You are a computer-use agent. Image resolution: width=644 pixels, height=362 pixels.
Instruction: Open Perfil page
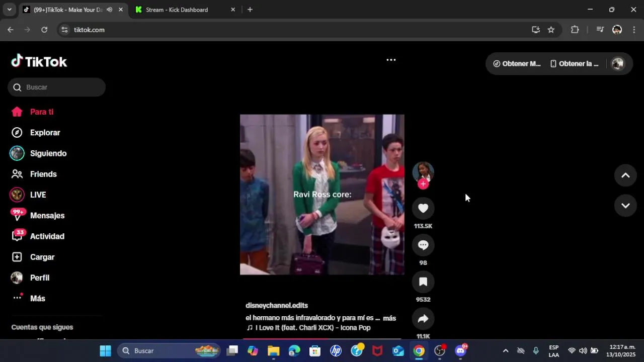click(x=40, y=278)
